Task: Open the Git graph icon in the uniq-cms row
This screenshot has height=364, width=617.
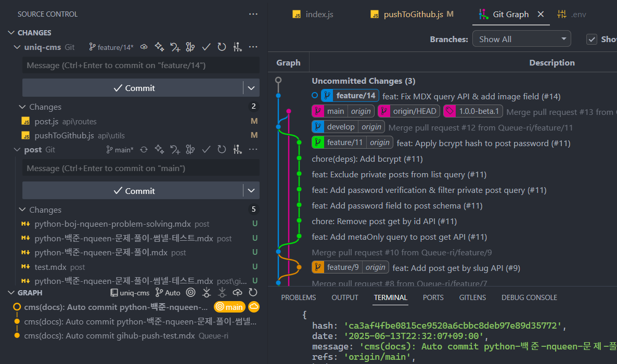Action: pyautogui.click(x=237, y=47)
